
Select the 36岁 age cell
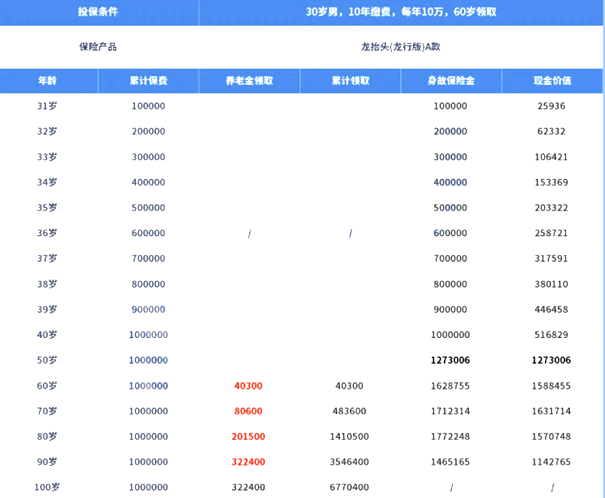pos(47,233)
